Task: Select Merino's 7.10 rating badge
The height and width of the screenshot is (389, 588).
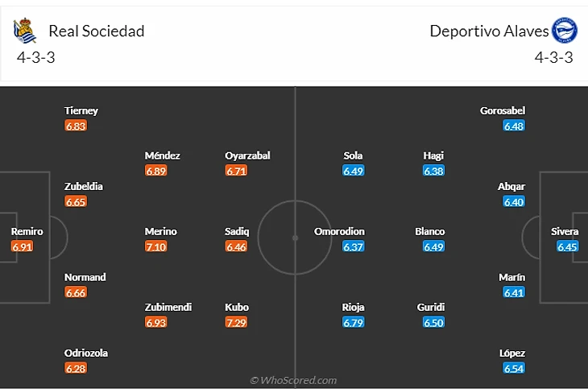Action: coord(156,246)
